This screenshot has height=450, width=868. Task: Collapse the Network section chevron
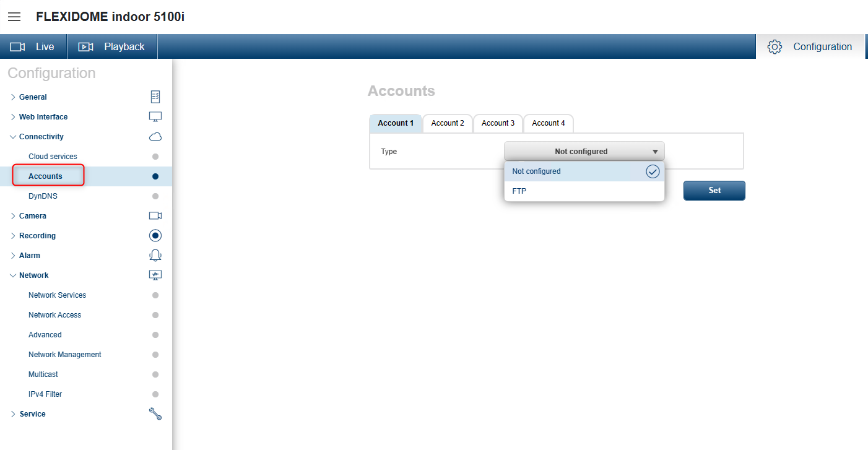coord(13,275)
